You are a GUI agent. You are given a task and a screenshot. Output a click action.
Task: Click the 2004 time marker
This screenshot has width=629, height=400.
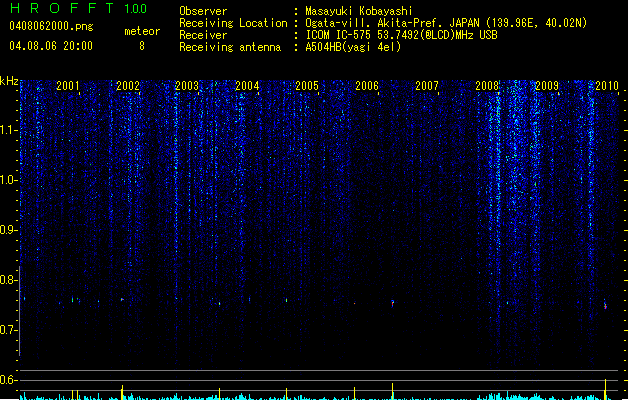pyautogui.click(x=248, y=85)
